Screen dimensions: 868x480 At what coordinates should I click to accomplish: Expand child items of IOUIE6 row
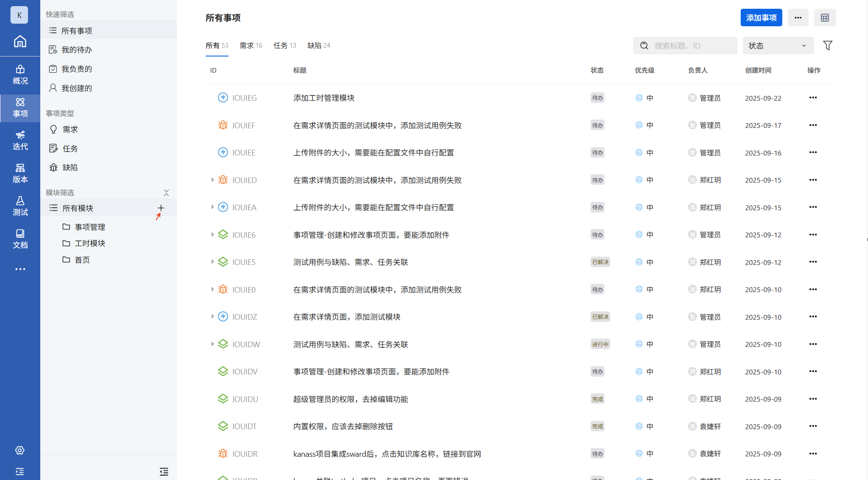(x=212, y=235)
